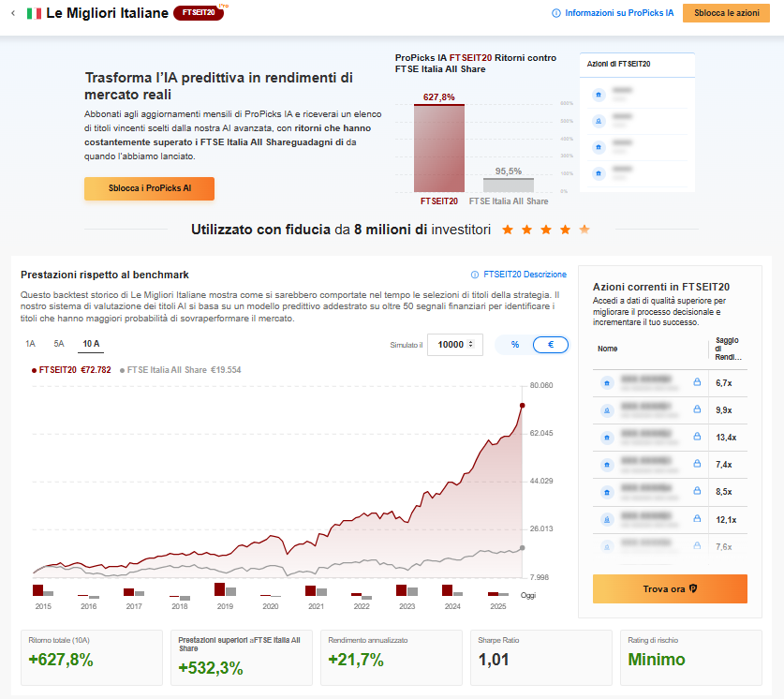Click Prestazioni rispetto al benchmark heading
This screenshot has height=699, width=784.
[105, 275]
